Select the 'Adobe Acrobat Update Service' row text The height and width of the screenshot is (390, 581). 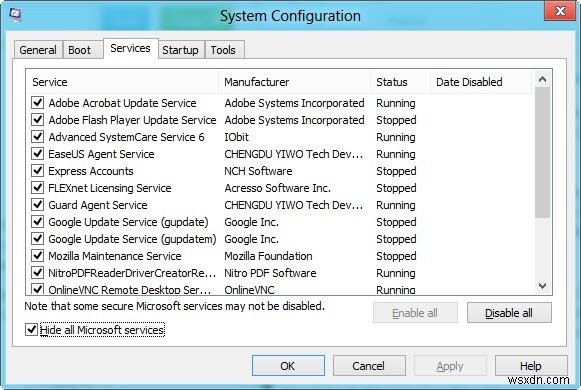pos(122,103)
